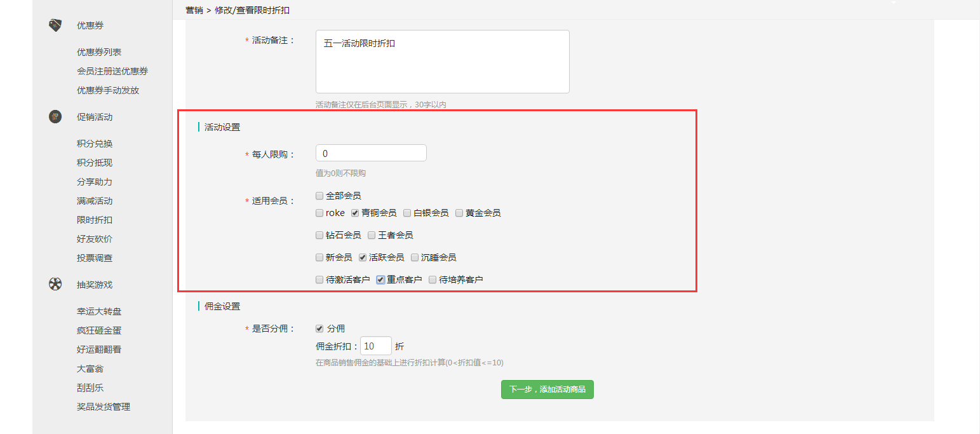Navigate to 满减活动 page
Viewport: 980px width, 434px height.
95,201
